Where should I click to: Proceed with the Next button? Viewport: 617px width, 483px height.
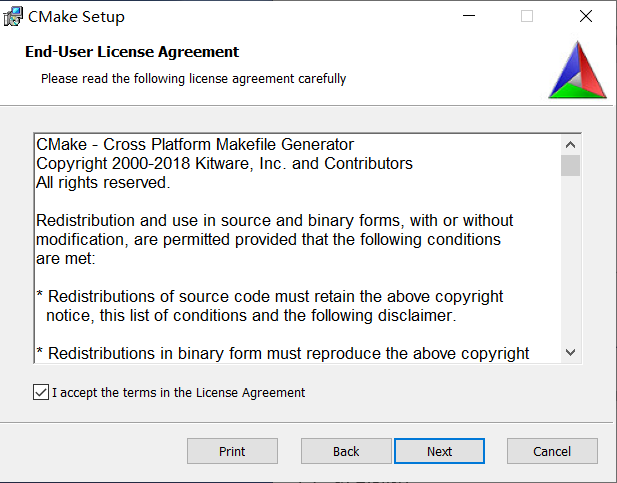(x=440, y=451)
